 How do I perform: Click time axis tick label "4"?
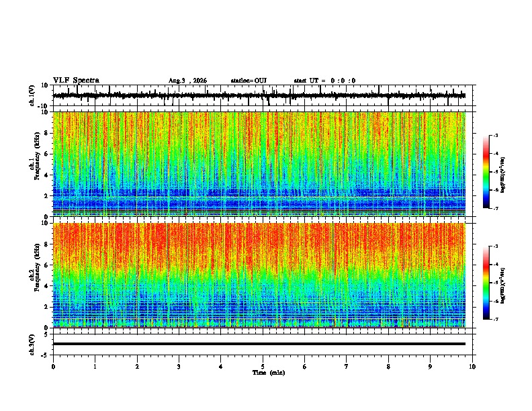tap(221, 367)
